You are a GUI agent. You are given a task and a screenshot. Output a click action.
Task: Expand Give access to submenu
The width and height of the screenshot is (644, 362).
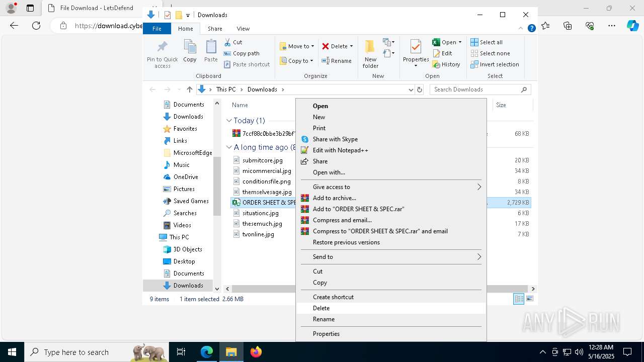click(x=390, y=187)
